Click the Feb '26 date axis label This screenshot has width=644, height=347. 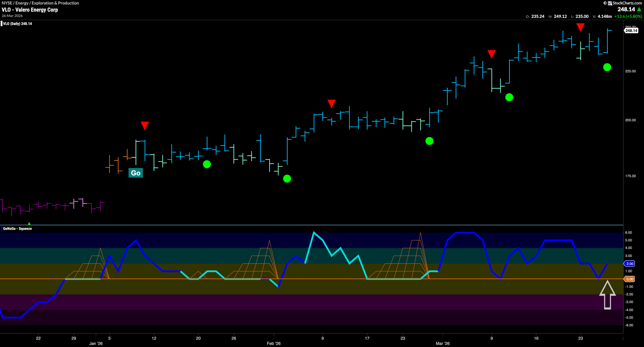274,343
